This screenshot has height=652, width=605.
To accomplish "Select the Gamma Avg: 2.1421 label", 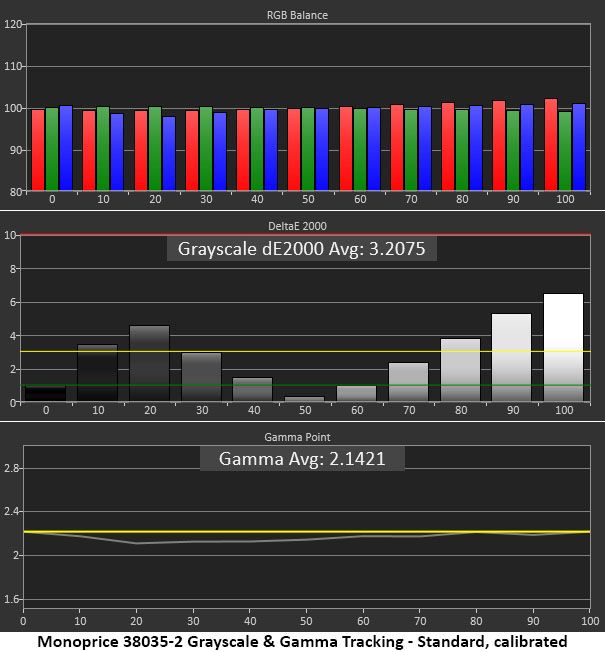I will click(x=302, y=459).
